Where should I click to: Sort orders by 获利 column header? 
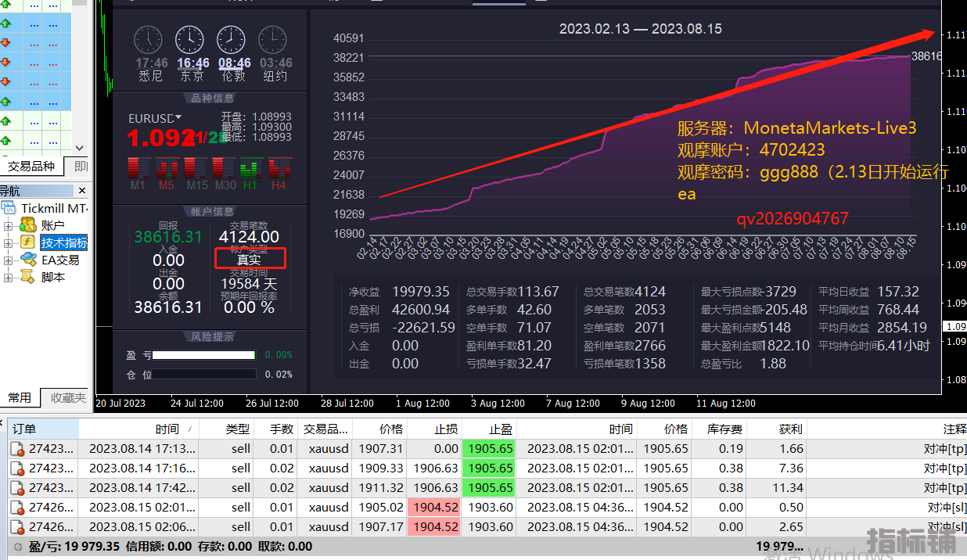click(x=790, y=429)
